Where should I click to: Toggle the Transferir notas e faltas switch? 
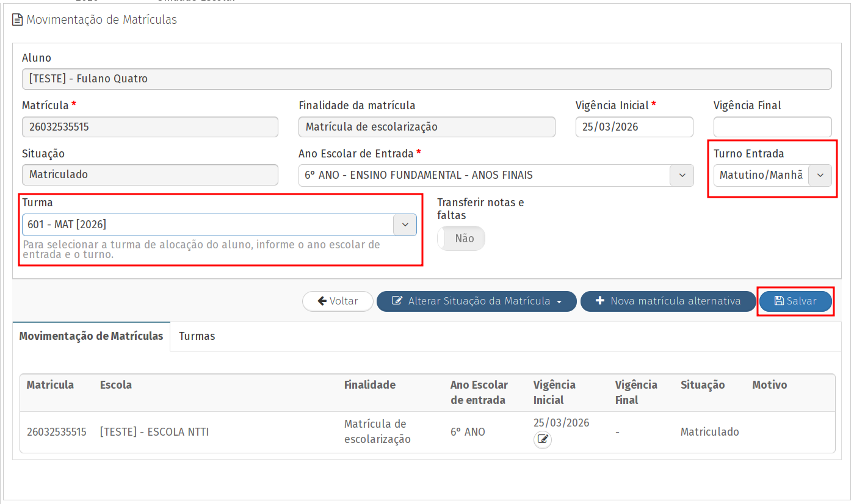point(461,239)
